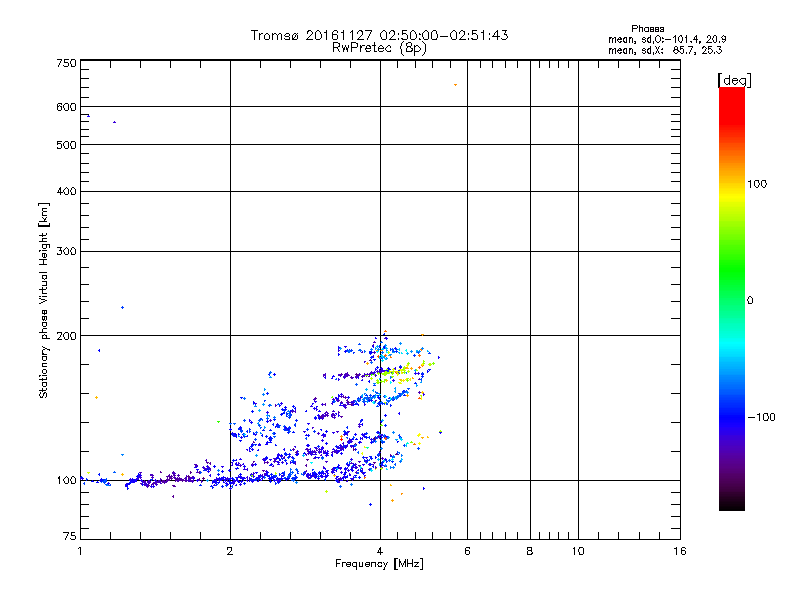Viewport: 800px width, 600px height.
Task: Click the 'Phases' heading text
Action: click(x=647, y=29)
